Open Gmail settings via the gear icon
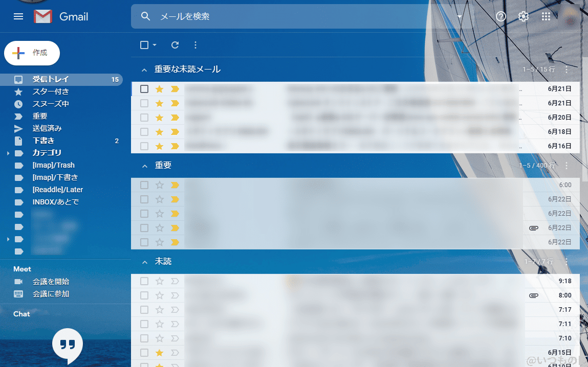 click(x=523, y=16)
